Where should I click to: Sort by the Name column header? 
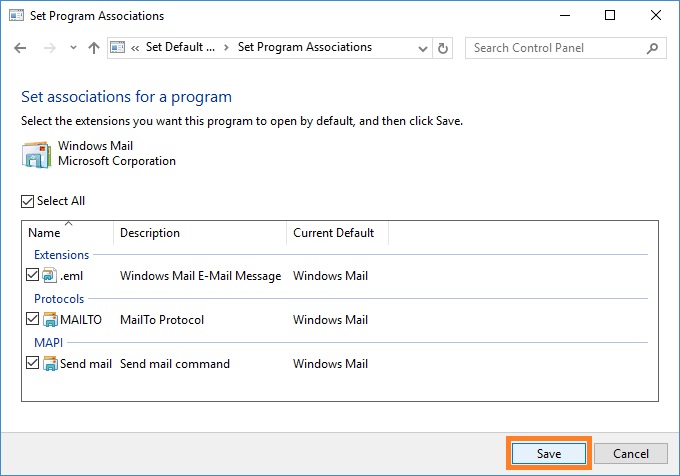click(x=67, y=233)
